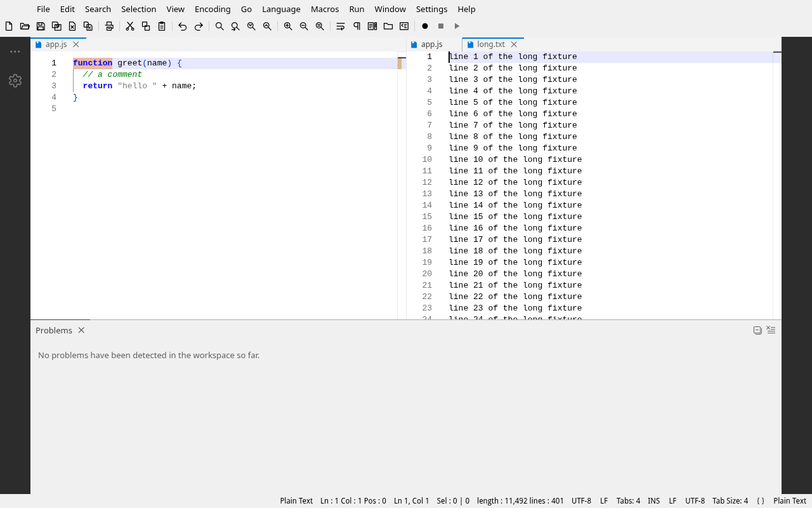Toggle show all characters pilcrow icon

(357, 26)
